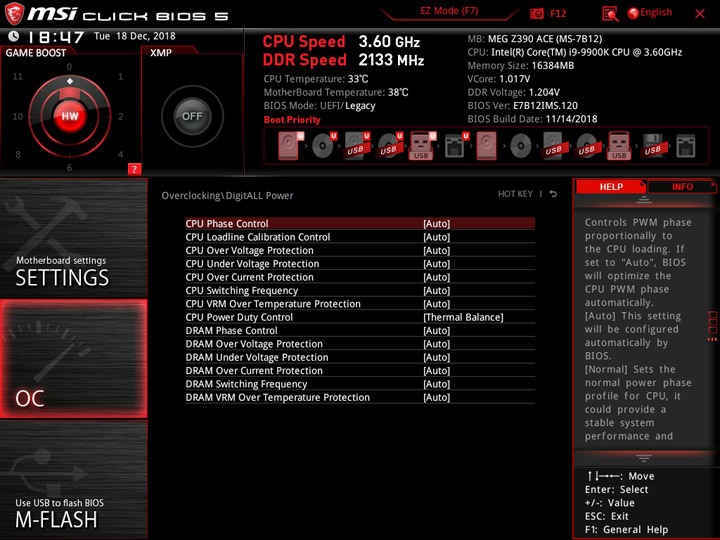The height and width of the screenshot is (540, 720).
Task: Expand the red side panel handle at right edge
Action: click(712, 326)
